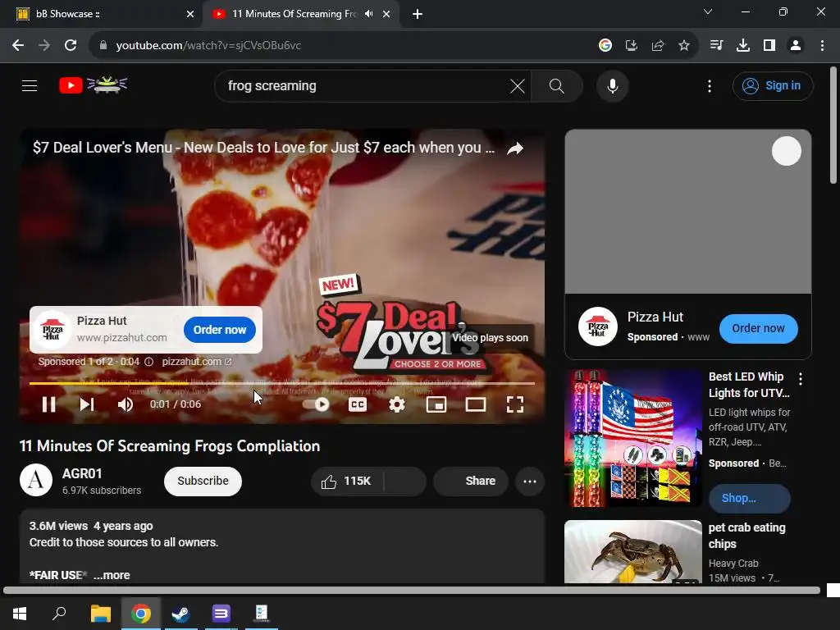
Task: Click the address bar URL
Action: 209,46
